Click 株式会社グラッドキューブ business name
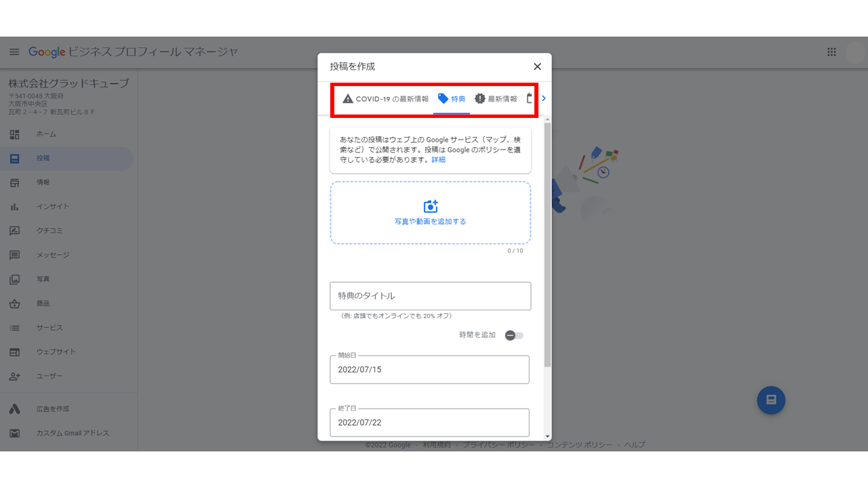The height and width of the screenshot is (488, 868). coord(68,84)
